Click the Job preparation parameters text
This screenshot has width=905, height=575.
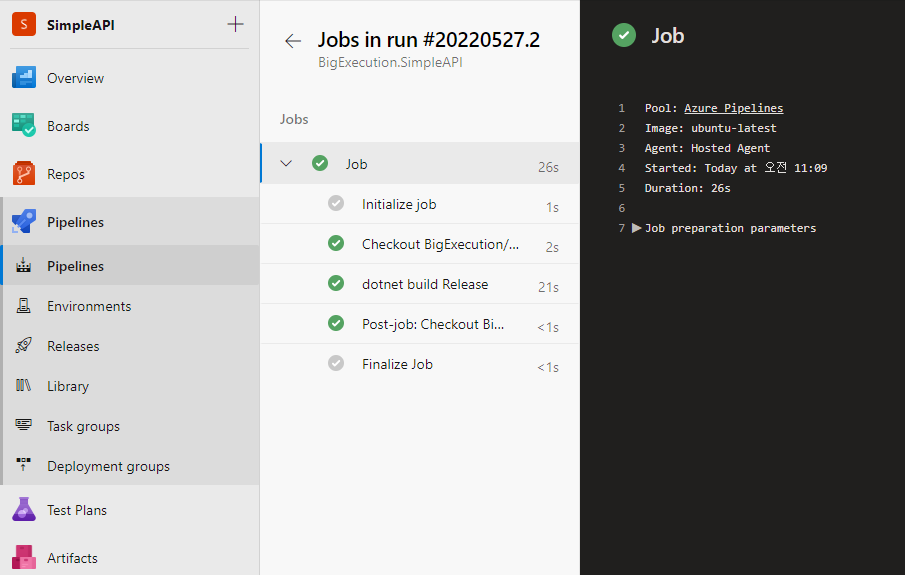[730, 228]
